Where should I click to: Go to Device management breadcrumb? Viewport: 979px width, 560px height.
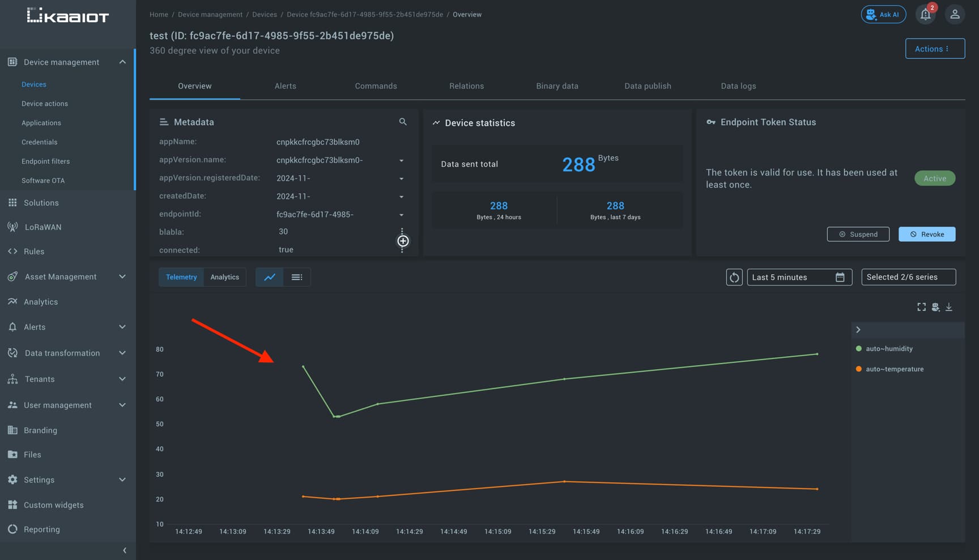coord(210,15)
